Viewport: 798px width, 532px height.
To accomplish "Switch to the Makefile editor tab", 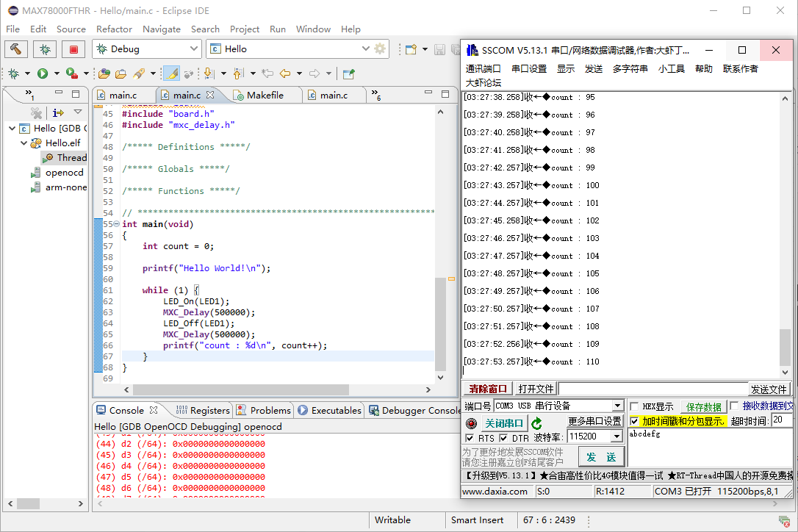I will tap(265, 96).
